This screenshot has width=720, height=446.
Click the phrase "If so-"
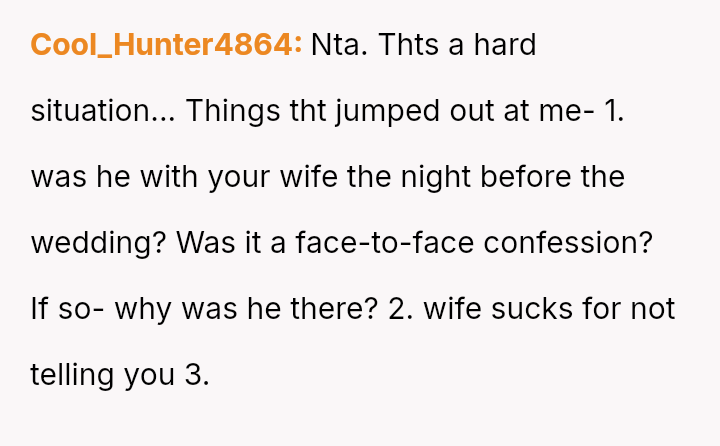66,309
